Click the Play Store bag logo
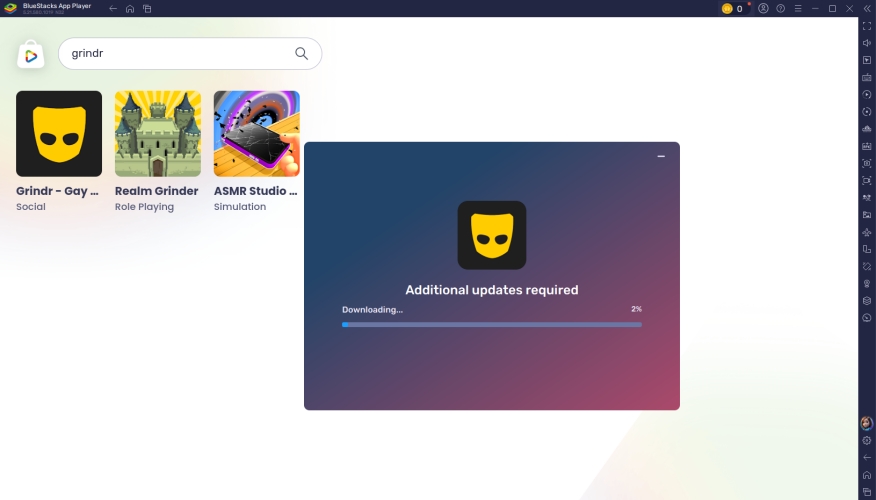The width and height of the screenshot is (876, 500). tap(31, 54)
